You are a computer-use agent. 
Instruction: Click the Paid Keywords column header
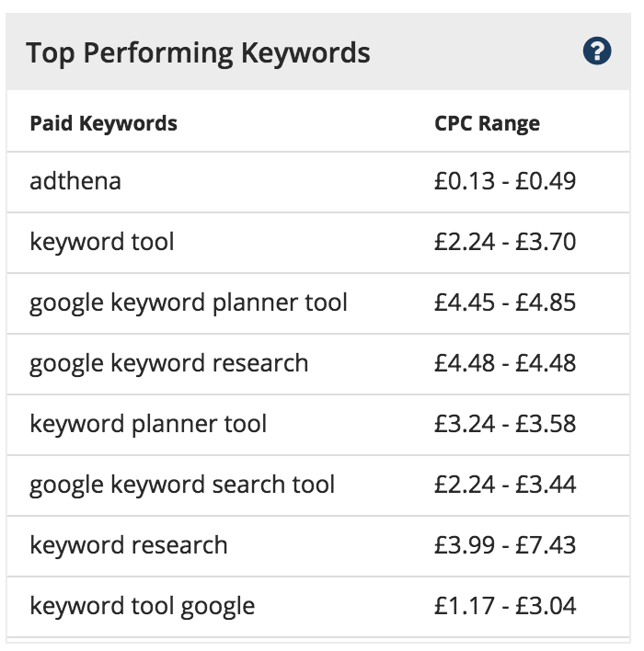[x=103, y=123]
